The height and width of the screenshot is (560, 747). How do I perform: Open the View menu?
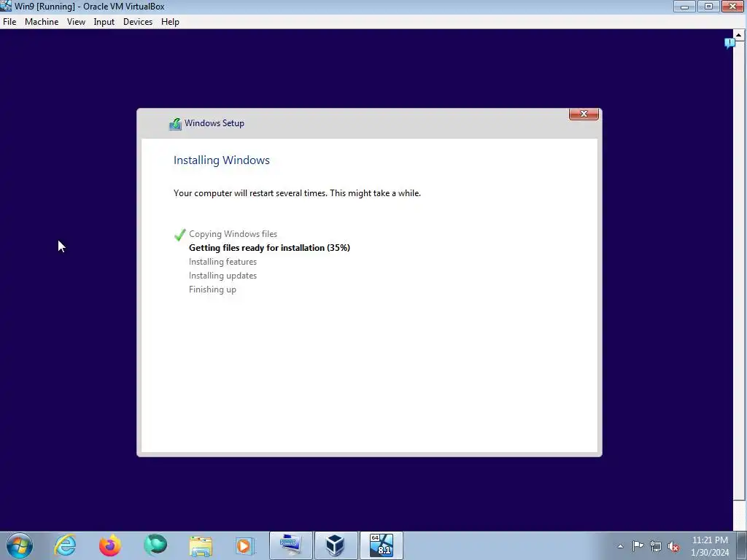(76, 22)
